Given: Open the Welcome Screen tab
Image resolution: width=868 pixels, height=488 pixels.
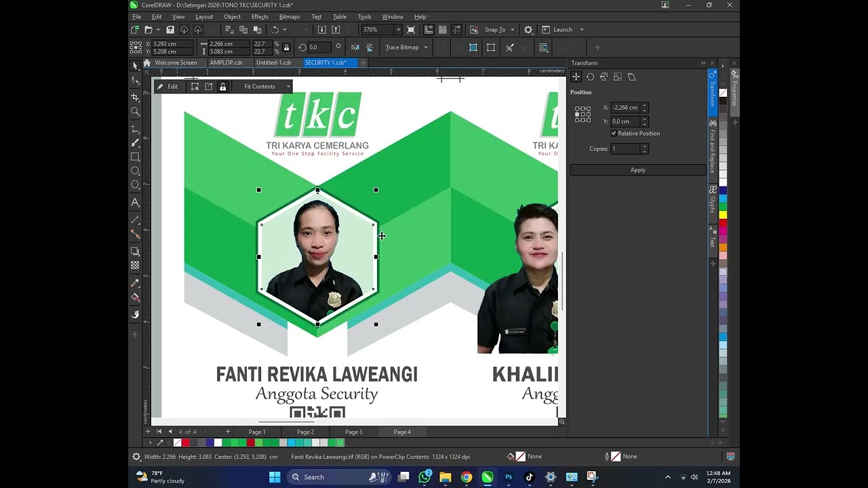Looking at the screenshot, I should [x=176, y=62].
